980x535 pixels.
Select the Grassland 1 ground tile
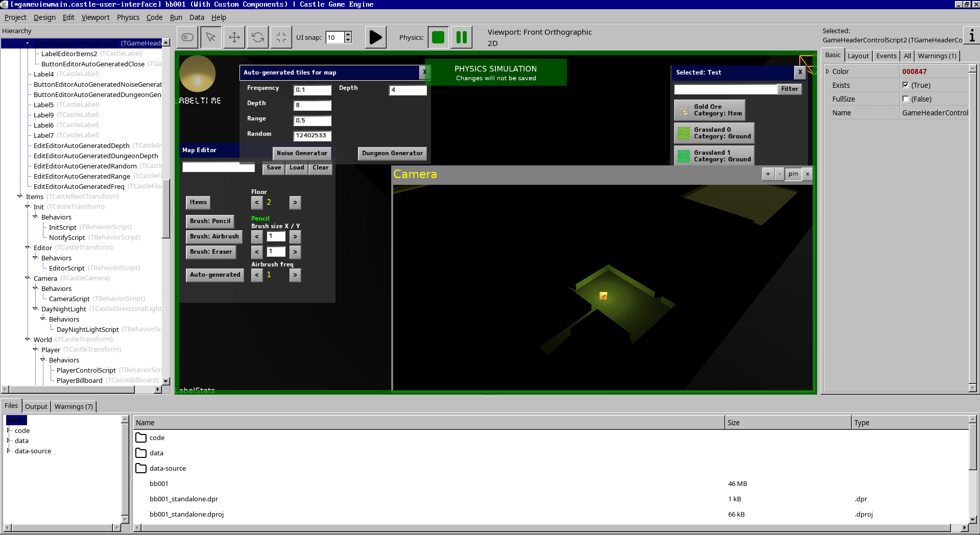point(714,156)
